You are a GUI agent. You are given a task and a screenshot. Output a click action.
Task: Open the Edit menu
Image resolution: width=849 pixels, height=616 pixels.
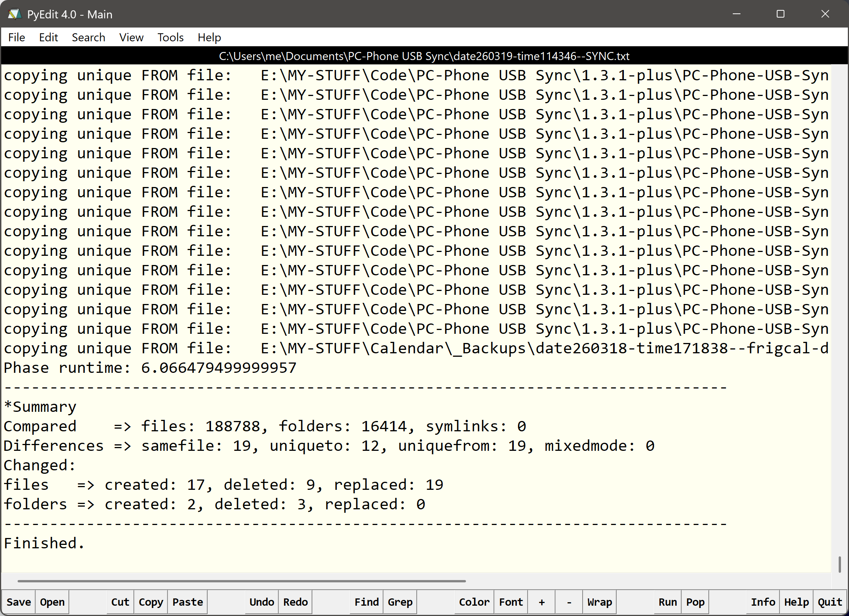[x=48, y=37]
